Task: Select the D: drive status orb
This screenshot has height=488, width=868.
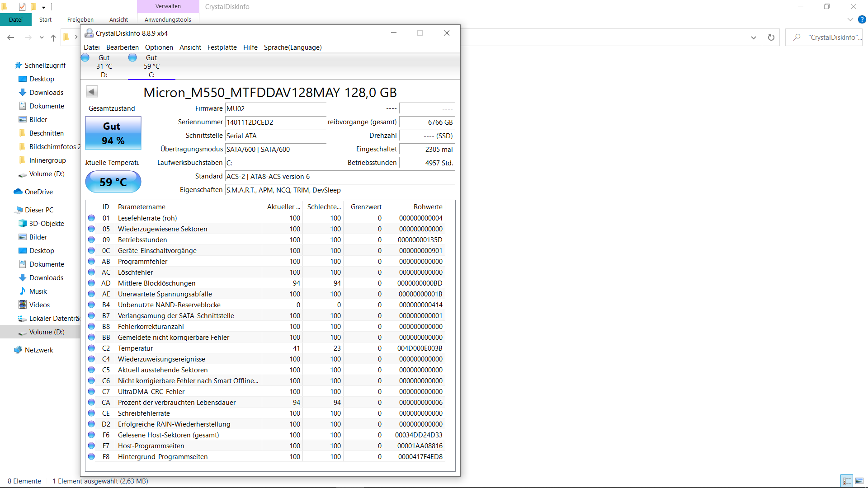Action: pyautogui.click(x=85, y=57)
